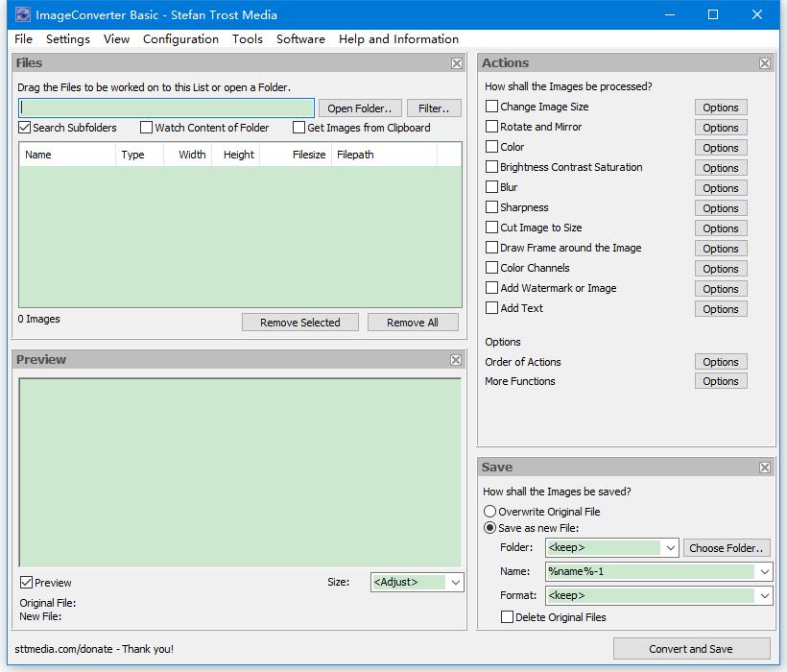This screenshot has height=672, width=787.
Task: Expand the preview Size combo box
Action: (455, 582)
